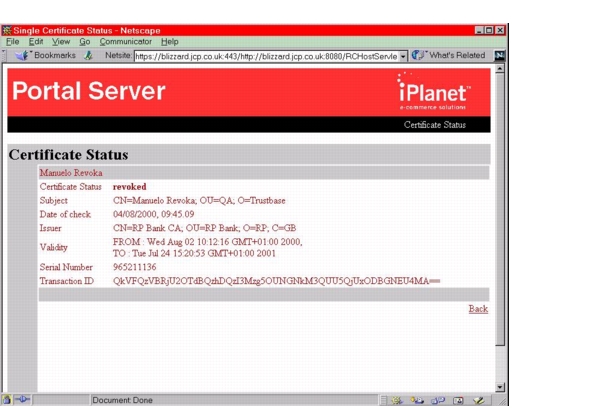Close the Netscape window
The width and height of the screenshot is (610, 409).
[x=500, y=30]
